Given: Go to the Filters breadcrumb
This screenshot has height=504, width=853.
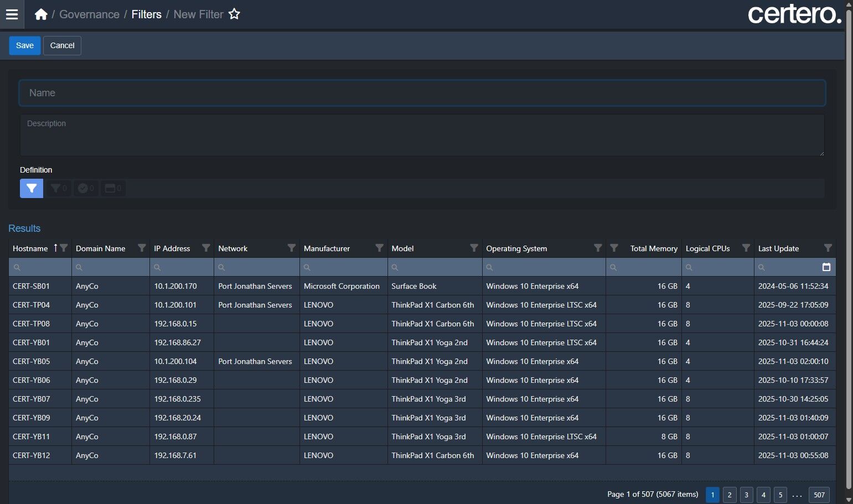Looking at the screenshot, I should point(146,14).
